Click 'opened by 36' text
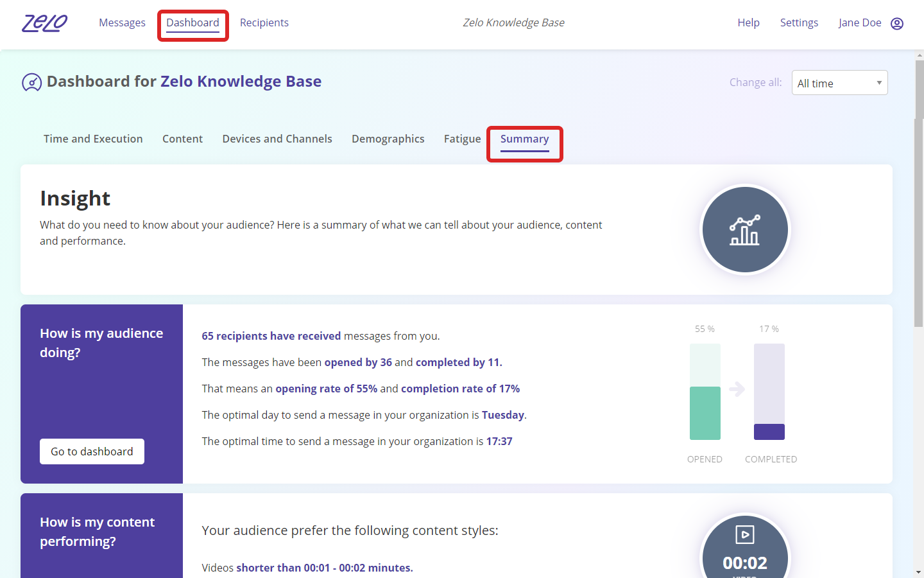Image resolution: width=924 pixels, height=578 pixels. 358,362
